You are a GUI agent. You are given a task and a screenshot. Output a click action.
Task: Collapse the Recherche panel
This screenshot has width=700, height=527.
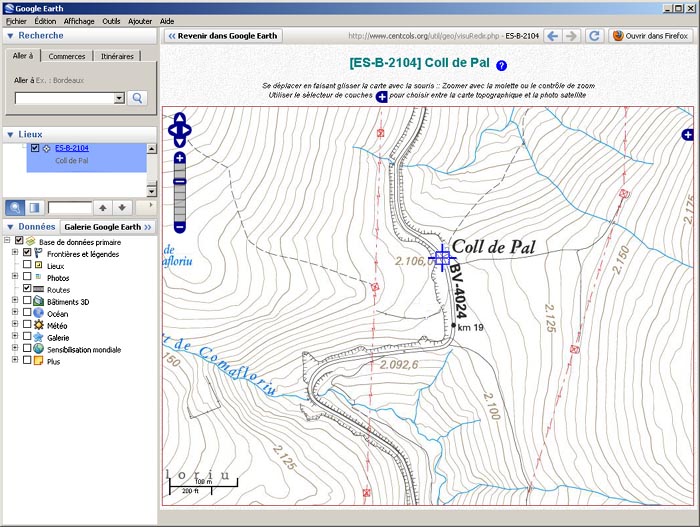click(x=10, y=36)
